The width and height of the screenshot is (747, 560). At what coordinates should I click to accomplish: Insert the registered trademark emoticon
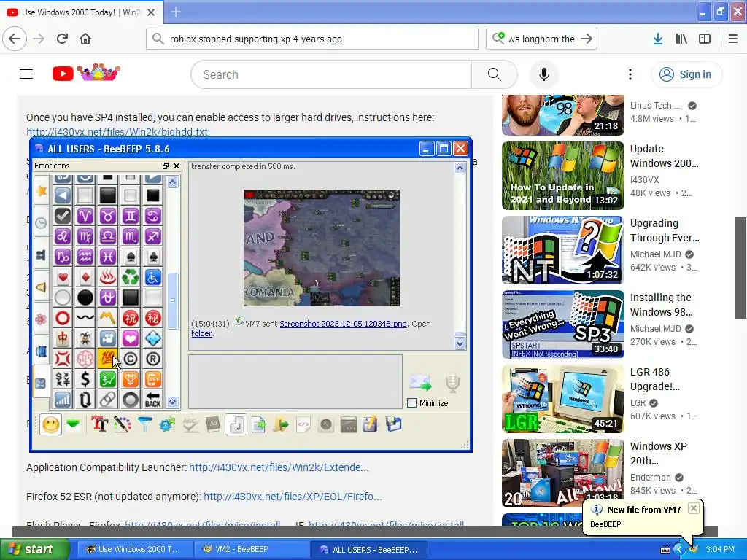coord(152,359)
